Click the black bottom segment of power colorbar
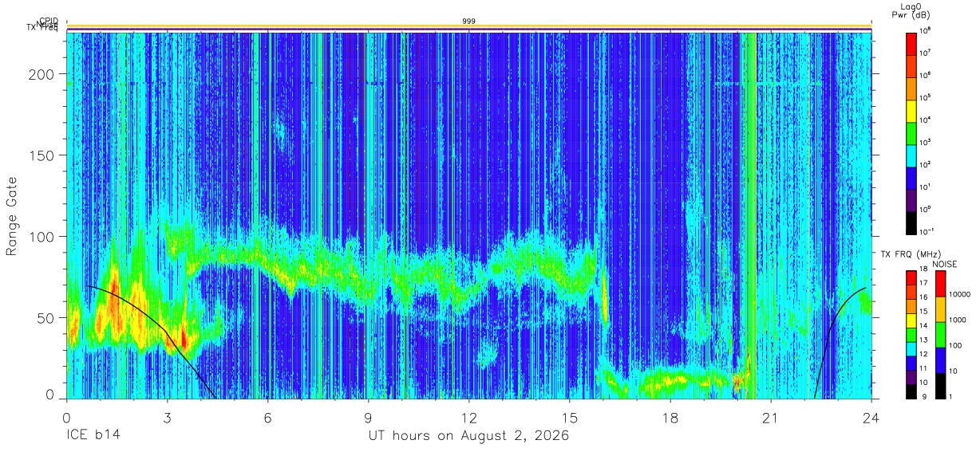Screen dimensions: 980x452 click(910, 222)
